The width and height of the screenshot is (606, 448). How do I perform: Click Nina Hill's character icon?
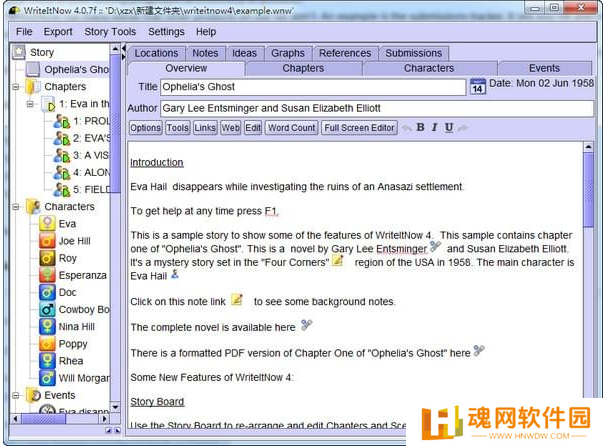[47, 327]
